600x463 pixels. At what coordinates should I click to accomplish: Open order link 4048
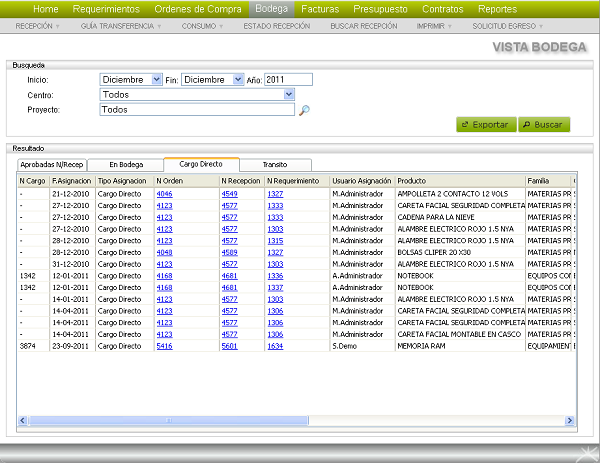click(165, 253)
